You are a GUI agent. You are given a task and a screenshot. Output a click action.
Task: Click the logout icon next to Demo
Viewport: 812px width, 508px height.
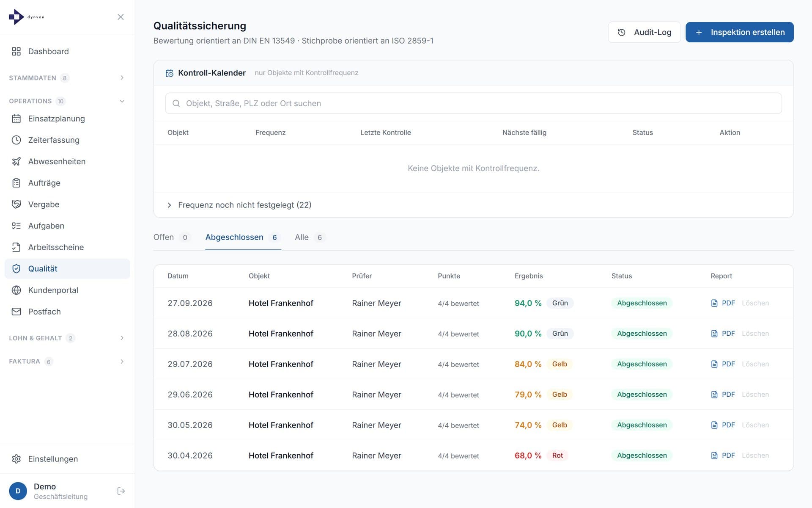121,491
